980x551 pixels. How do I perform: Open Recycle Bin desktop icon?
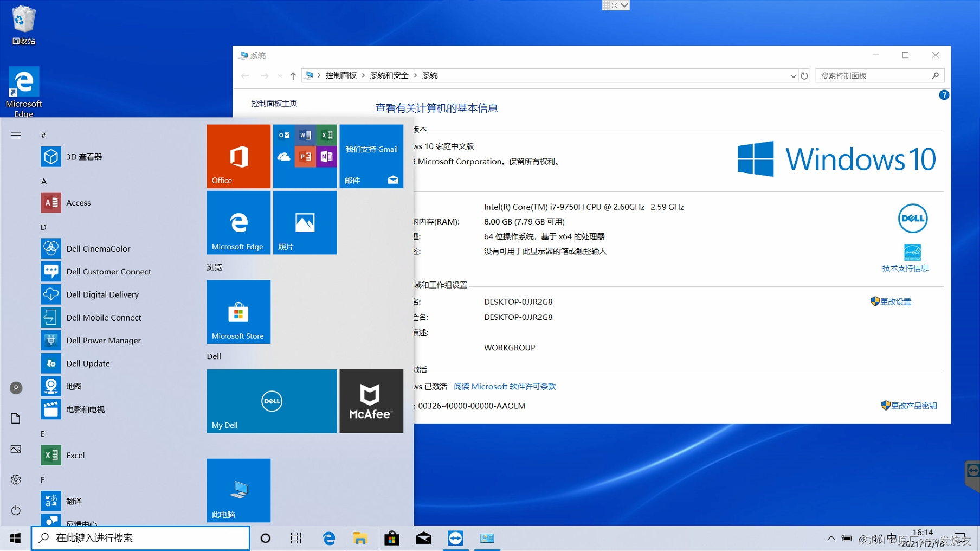coord(23,25)
